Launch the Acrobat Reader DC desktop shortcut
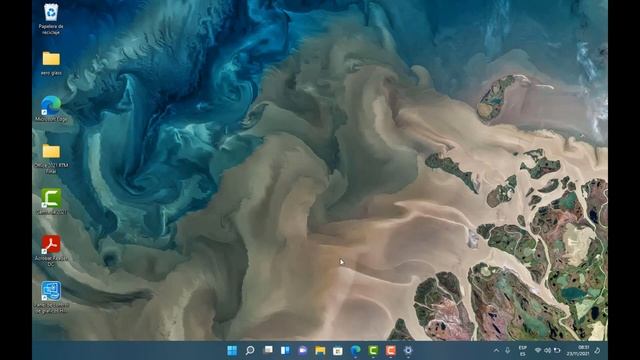Viewport: 640px width, 360px height. [x=51, y=250]
